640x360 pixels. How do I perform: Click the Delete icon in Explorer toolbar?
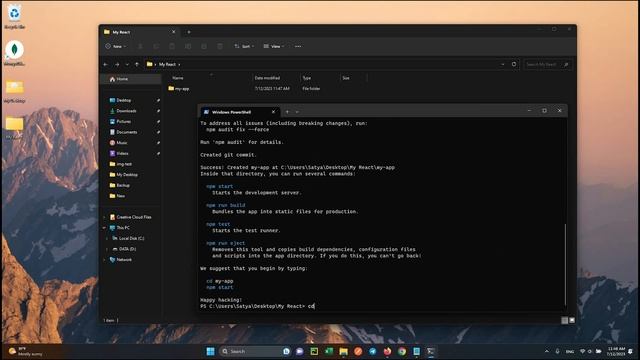tap(220, 47)
